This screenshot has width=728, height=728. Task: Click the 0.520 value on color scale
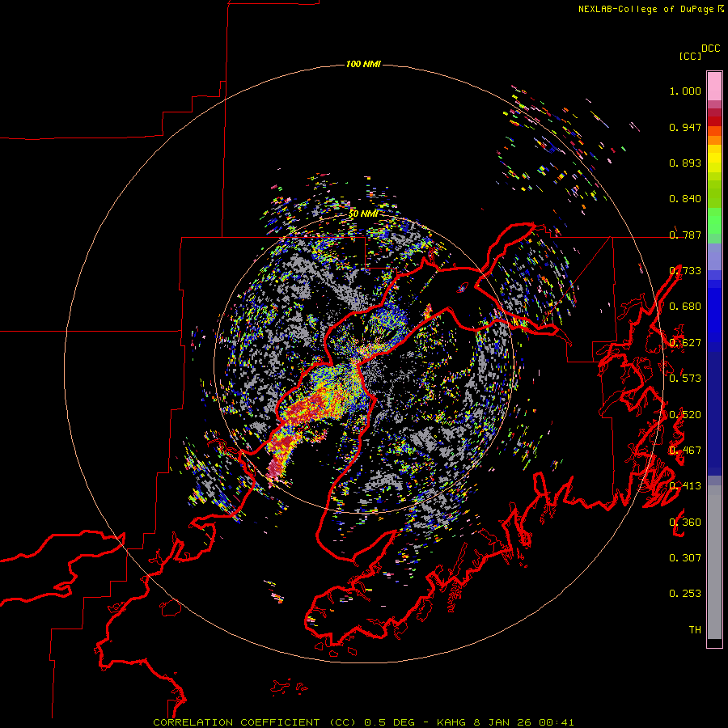coord(685,415)
